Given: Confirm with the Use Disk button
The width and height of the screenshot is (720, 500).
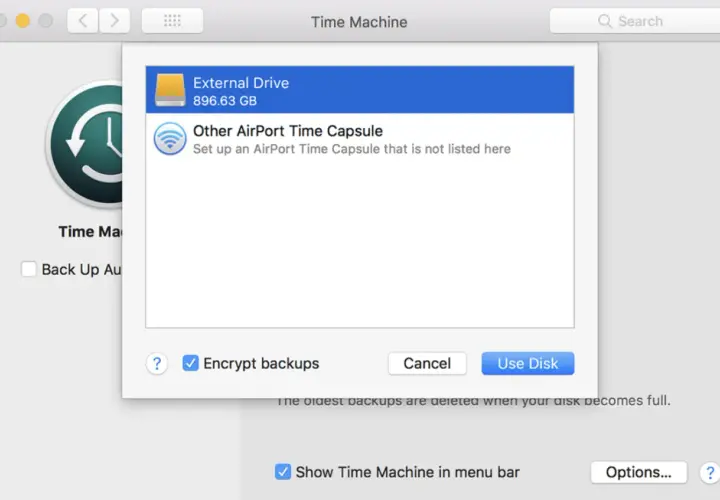Looking at the screenshot, I should point(528,364).
